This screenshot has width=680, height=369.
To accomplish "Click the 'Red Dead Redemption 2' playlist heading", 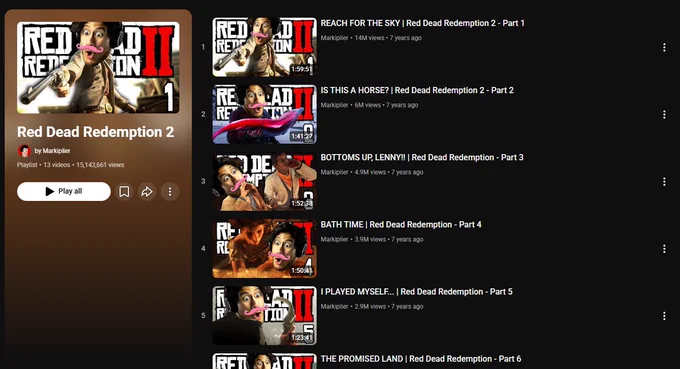I will 95,132.
